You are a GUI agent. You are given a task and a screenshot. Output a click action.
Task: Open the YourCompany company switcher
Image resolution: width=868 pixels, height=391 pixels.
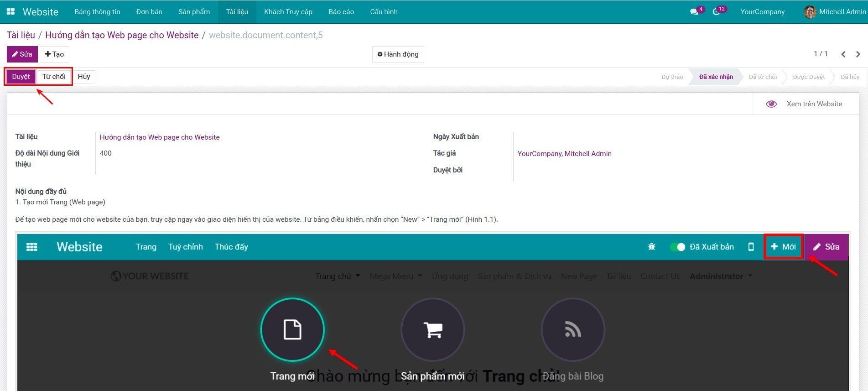pos(762,12)
